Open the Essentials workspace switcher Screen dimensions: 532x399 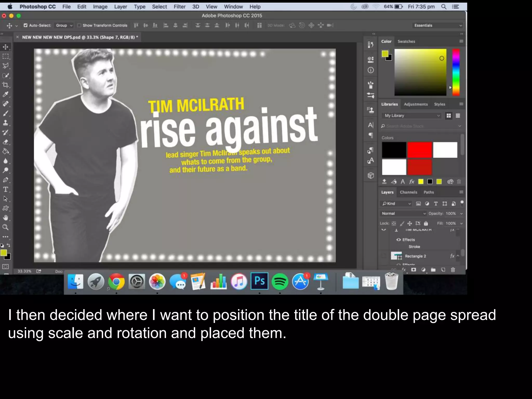coord(438,25)
